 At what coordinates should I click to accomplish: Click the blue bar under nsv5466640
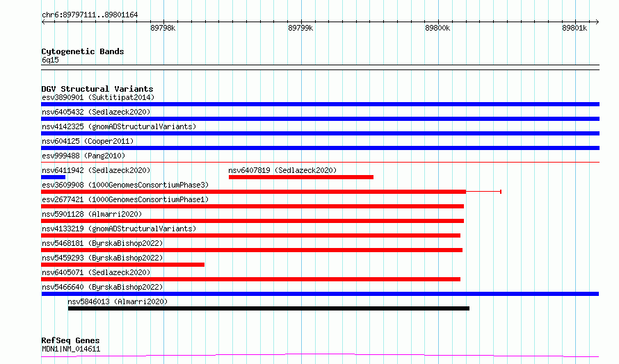320,294
